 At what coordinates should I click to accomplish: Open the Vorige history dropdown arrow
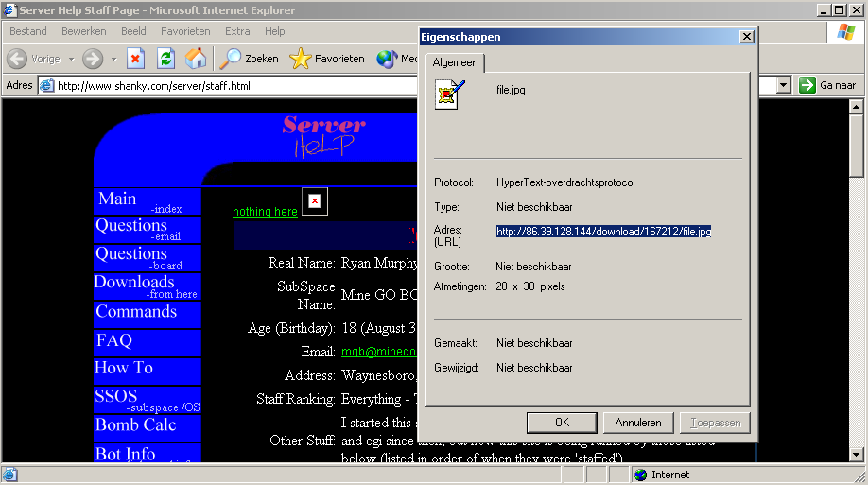pos(72,59)
